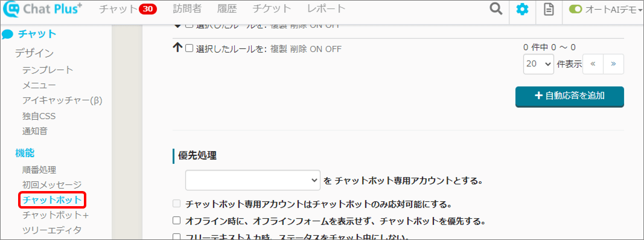Image resolution: width=644 pixels, height=240 pixels.
Task: Open the 履歴 tab
Action: [x=226, y=8]
